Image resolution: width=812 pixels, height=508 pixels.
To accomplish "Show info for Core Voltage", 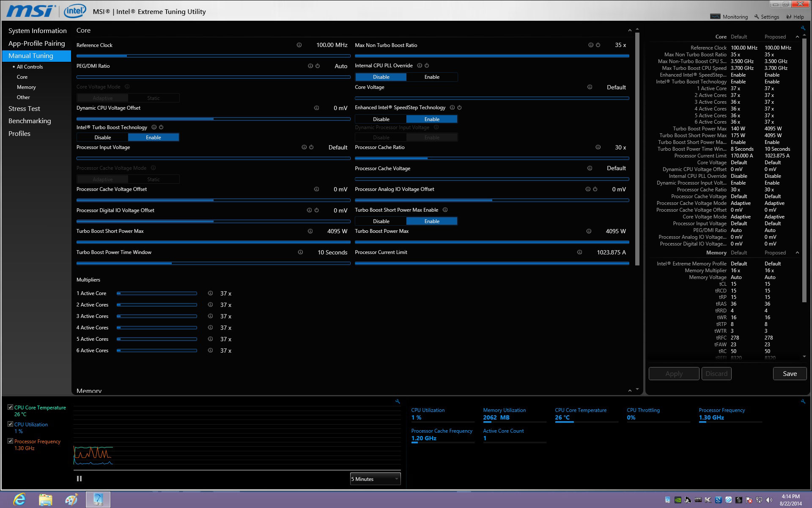I will [590, 87].
